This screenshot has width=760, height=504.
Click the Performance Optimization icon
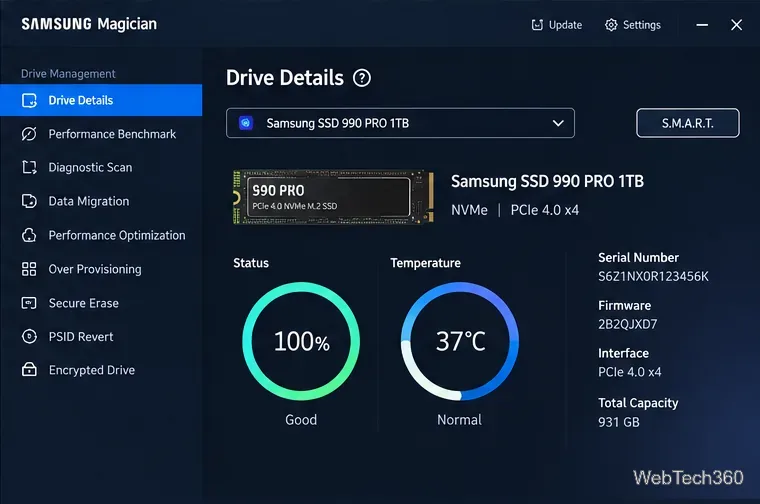click(29, 235)
